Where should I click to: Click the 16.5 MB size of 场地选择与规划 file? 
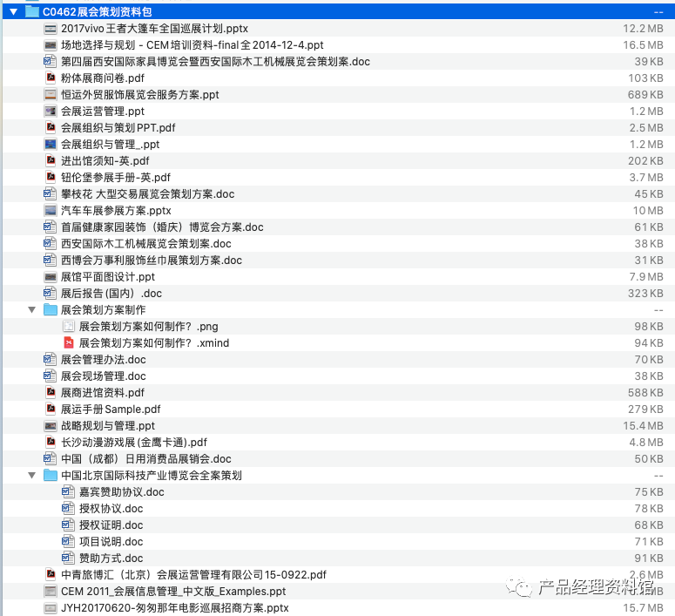pyautogui.click(x=643, y=45)
